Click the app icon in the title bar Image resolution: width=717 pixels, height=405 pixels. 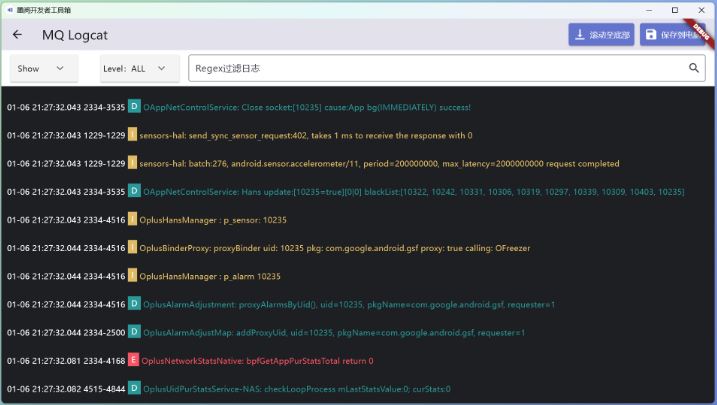click(x=9, y=9)
